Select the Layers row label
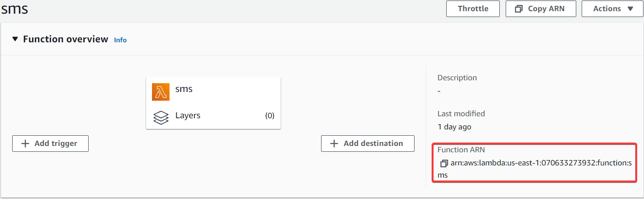 (x=188, y=116)
